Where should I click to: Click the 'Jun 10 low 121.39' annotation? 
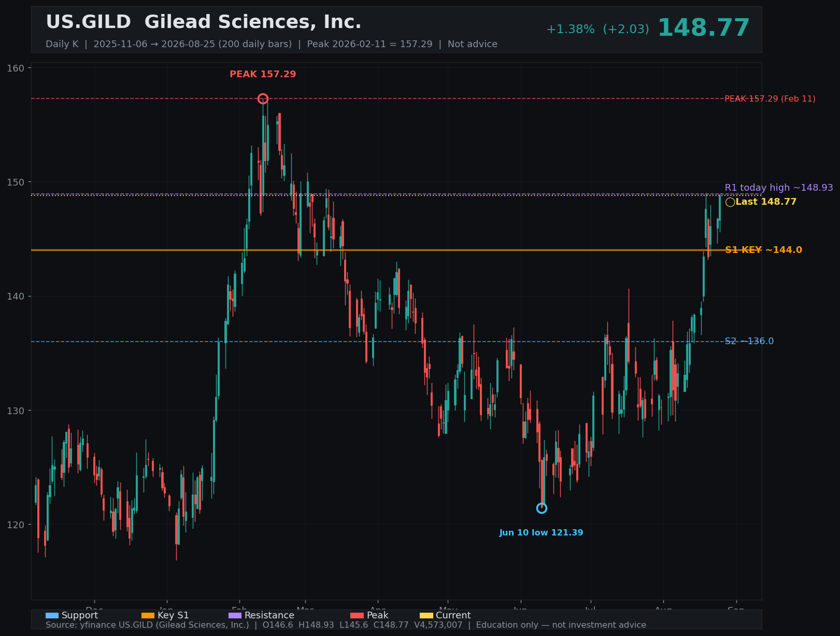pyautogui.click(x=541, y=533)
